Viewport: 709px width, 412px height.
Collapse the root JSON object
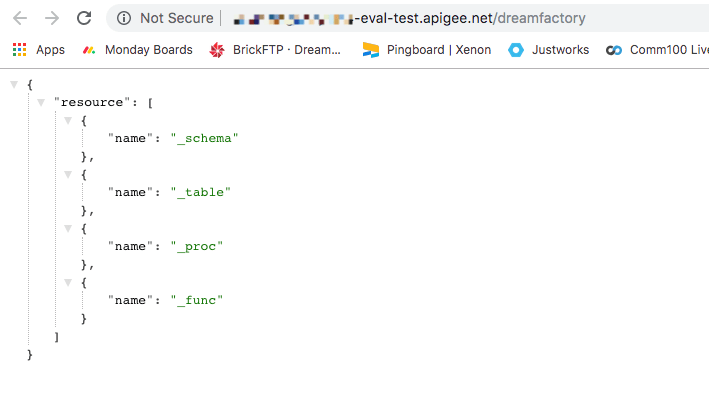point(14,84)
